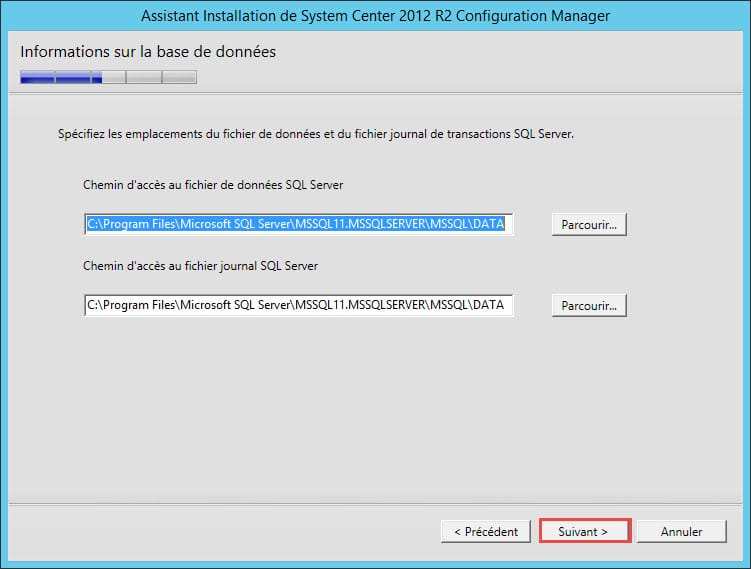This screenshot has width=751, height=569.
Task: Cancel the installation with Annuler
Action: pyautogui.click(x=681, y=531)
